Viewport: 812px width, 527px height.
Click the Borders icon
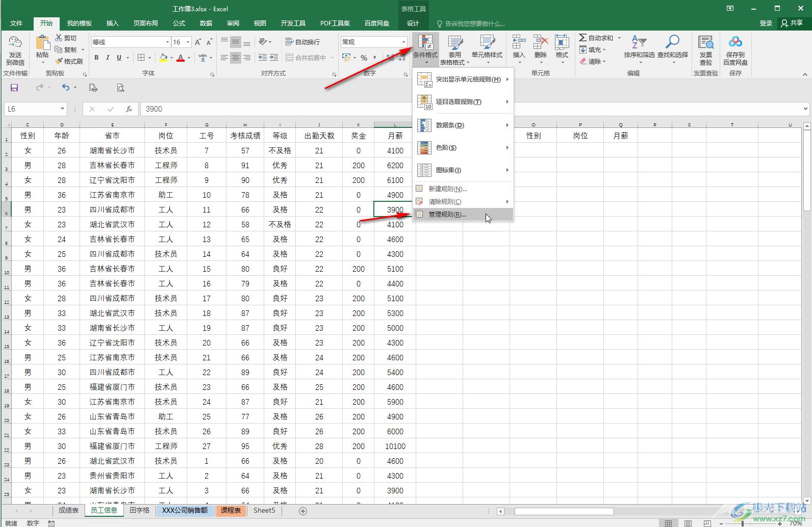coord(141,58)
